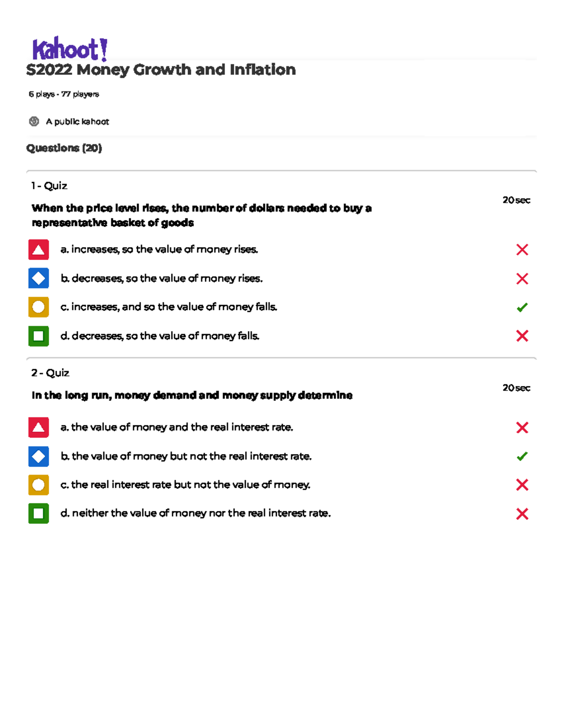Open the 'Questions (20)' heading
The width and height of the screenshot is (562, 728).
pyautogui.click(x=64, y=148)
